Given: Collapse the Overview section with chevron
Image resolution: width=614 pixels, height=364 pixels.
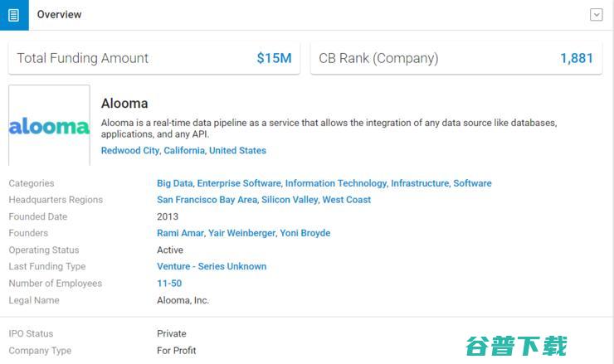Looking at the screenshot, I should [x=596, y=15].
